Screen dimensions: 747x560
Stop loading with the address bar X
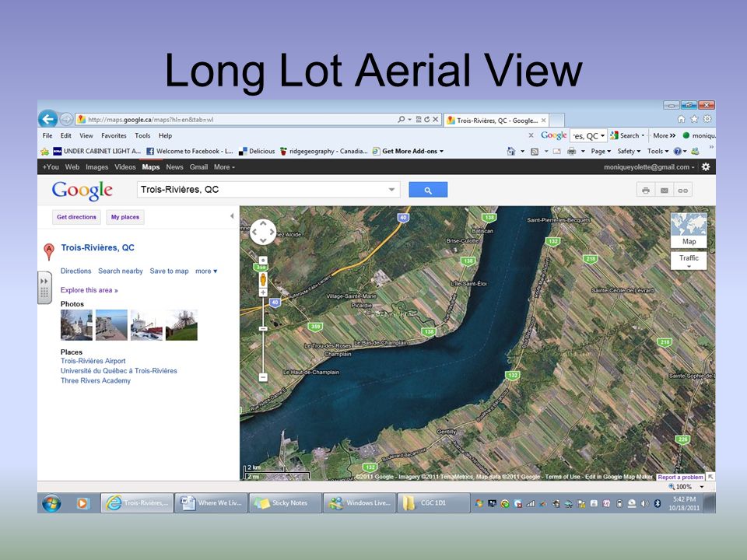(x=436, y=119)
